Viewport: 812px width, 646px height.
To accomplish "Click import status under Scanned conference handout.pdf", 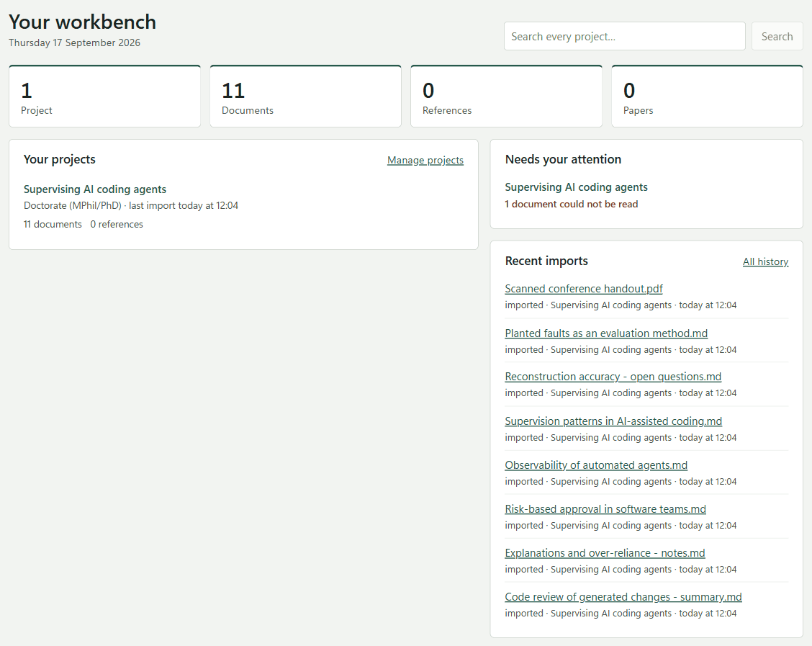I will point(621,305).
